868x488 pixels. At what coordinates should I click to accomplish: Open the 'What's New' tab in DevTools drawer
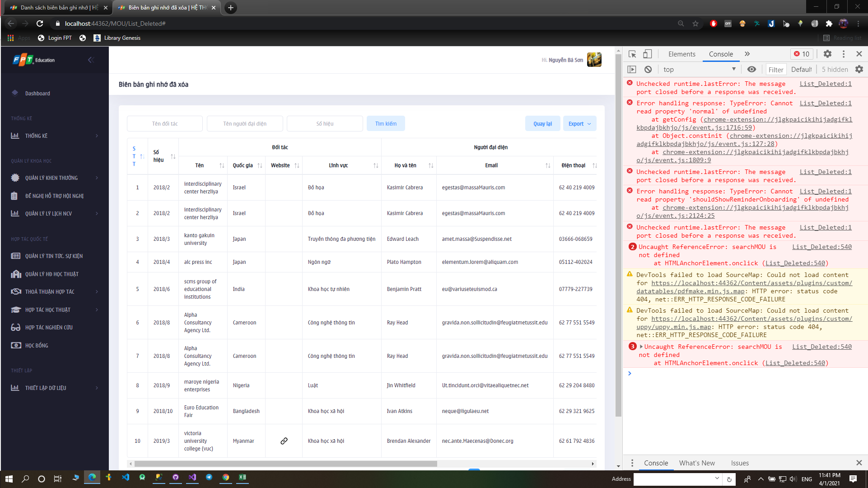(x=697, y=463)
